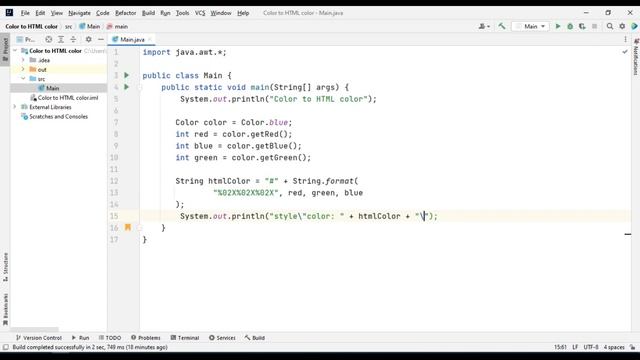The image size is (640, 360).
Task: Open the Project view selector dropdown
Action: pos(26,39)
